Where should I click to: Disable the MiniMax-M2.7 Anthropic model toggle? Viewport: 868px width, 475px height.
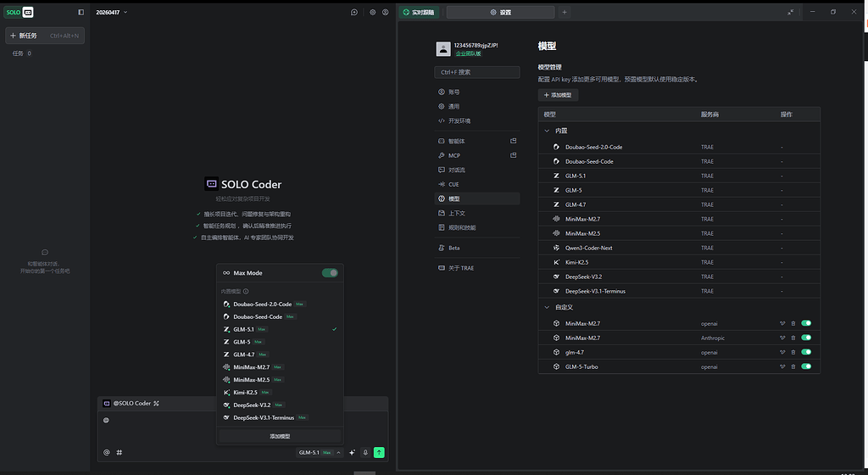click(806, 338)
